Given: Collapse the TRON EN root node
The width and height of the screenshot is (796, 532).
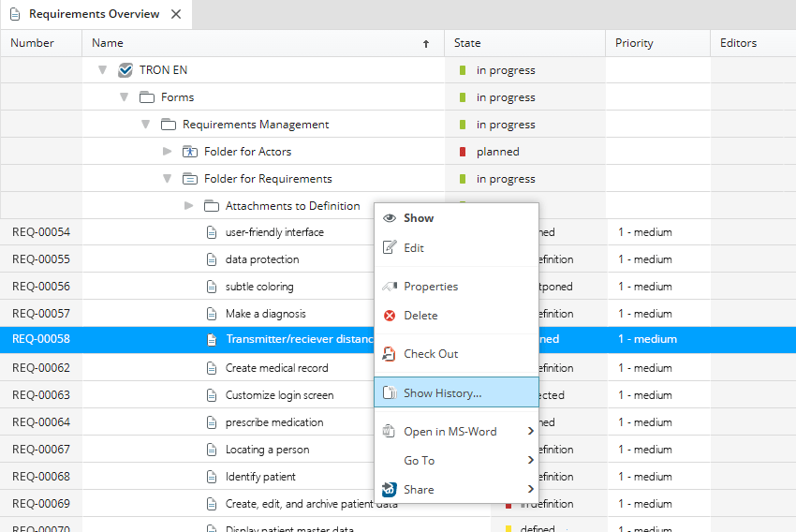Looking at the screenshot, I should pos(103,70).
